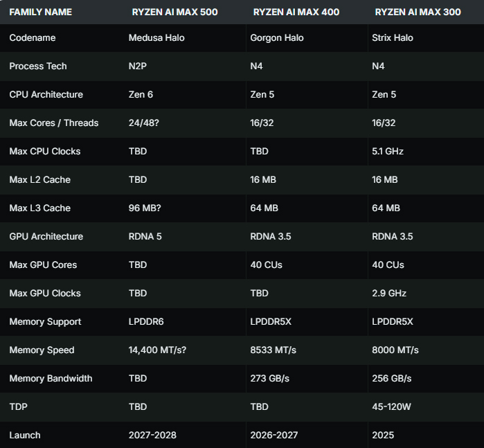This screenshot has width=484, height=448.
Task: Click the RYZEN AI MAX 300 column header
Action: [417, 12]
